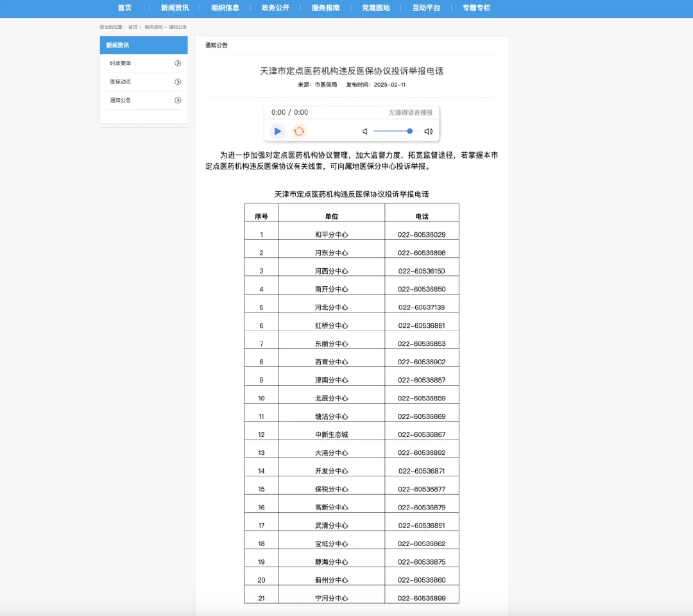
Task: Click the orange replay audio icon
Action: [x=299, y=131]
